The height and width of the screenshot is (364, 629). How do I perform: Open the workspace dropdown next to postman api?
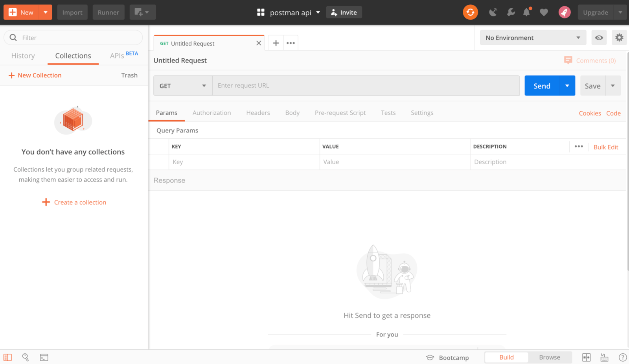click(x=318, y=12)
